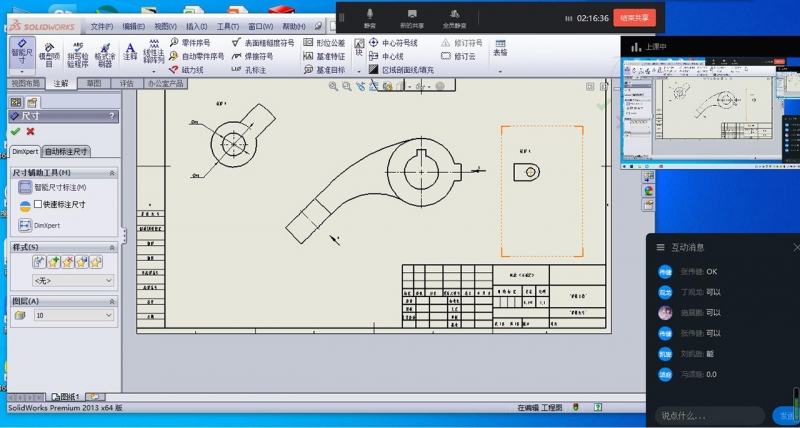Viewport: 800px width, 428px height.
Task: Collapse the 尺寸辅助工具 section
Action: pyautogui.click(x=112, y=173)
